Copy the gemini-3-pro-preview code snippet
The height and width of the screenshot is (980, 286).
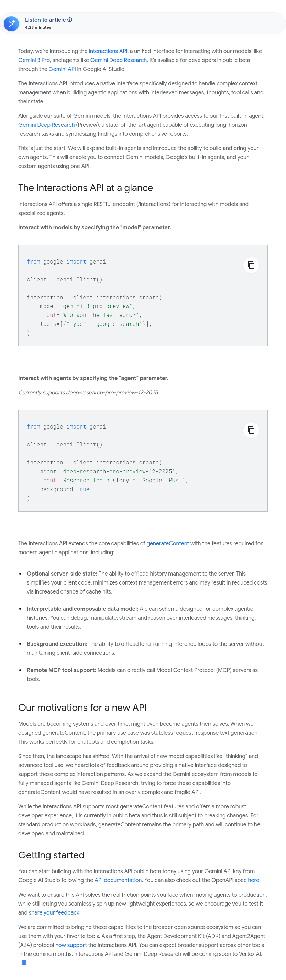251,265
